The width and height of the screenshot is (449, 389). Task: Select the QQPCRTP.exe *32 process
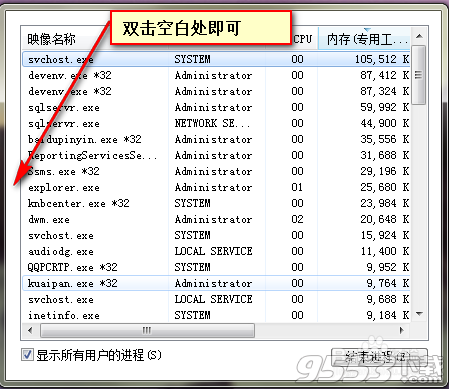[216, 267]
